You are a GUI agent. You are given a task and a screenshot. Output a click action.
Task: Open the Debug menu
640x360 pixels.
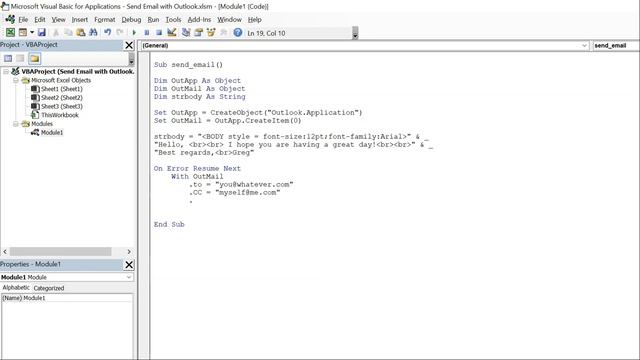click(131, 20)
